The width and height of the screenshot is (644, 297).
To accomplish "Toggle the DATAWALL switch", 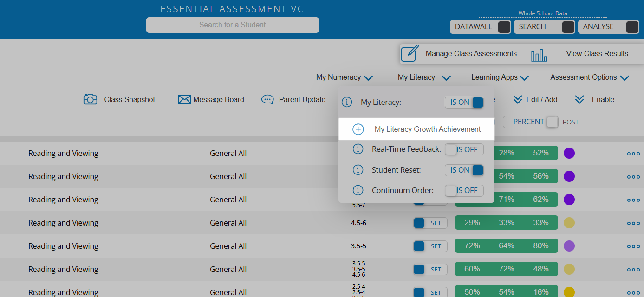I will click(x=504, y=27).
